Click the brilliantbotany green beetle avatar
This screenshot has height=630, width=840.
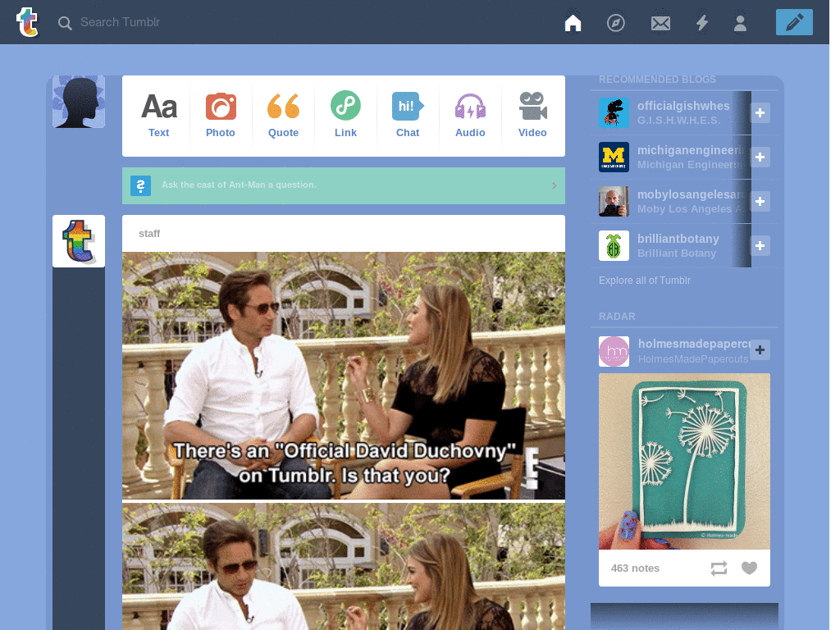[x=614, y=246]
